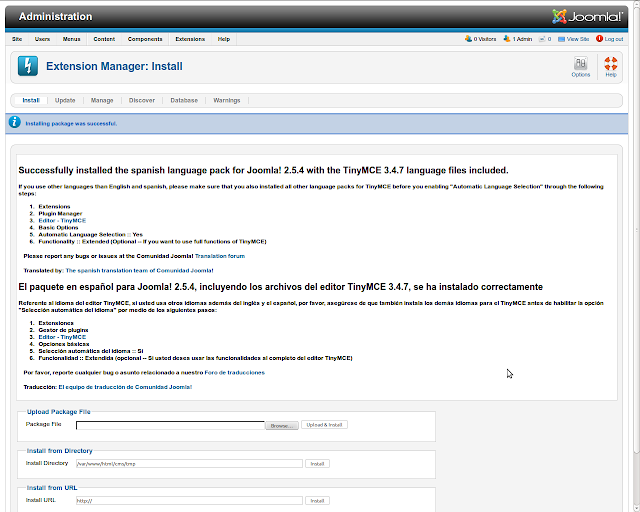
Task: Open the Extensions menu
Action: pyautogui.click(x=190, y=39)
